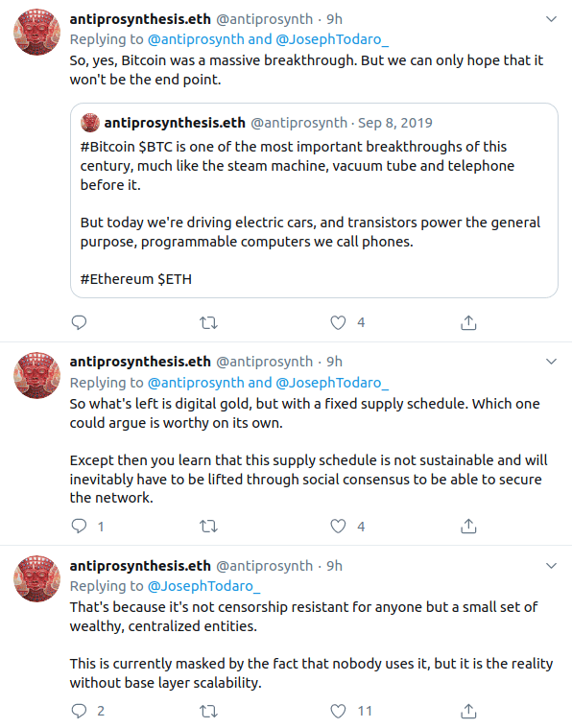Retweet the "massive breakthrough" tweet
Image resolution: width=572 pixels, height=728 pixels.
[208, 322]
